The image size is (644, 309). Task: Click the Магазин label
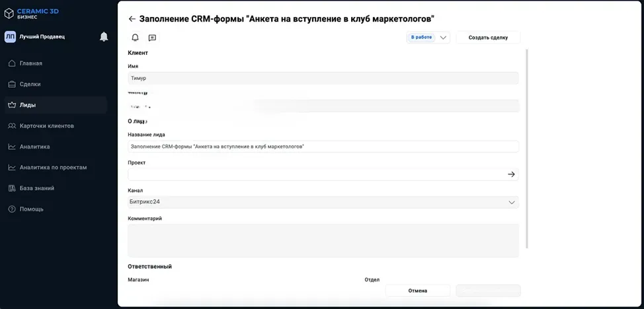point(138,280)
